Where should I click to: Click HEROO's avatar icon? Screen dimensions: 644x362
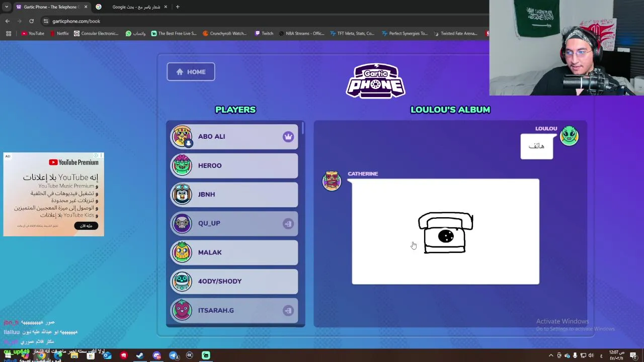tap(182, 165)
